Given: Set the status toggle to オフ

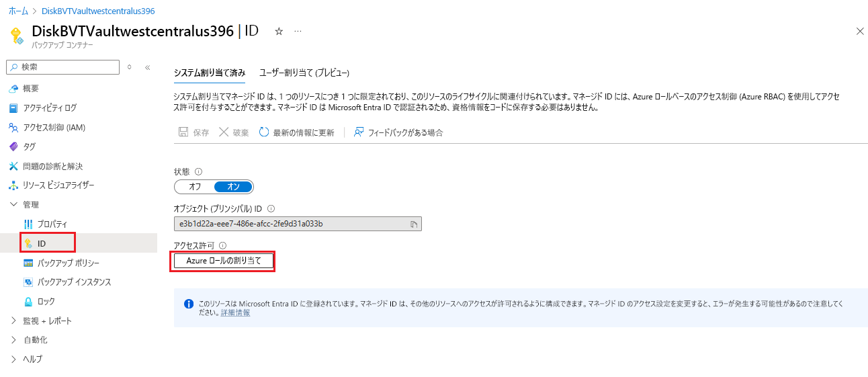Looking at the screenshot, I should (195, 187).
